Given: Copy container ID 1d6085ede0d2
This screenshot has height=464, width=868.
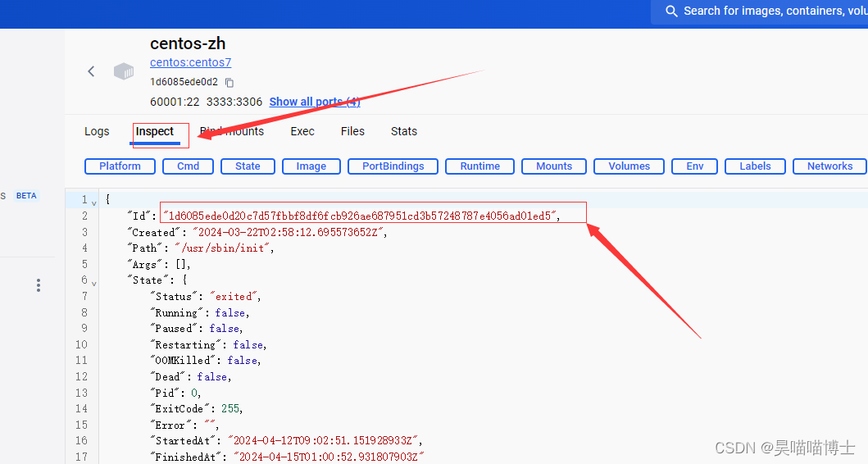Looking at the screenshot, I should (x=229, y=83).
